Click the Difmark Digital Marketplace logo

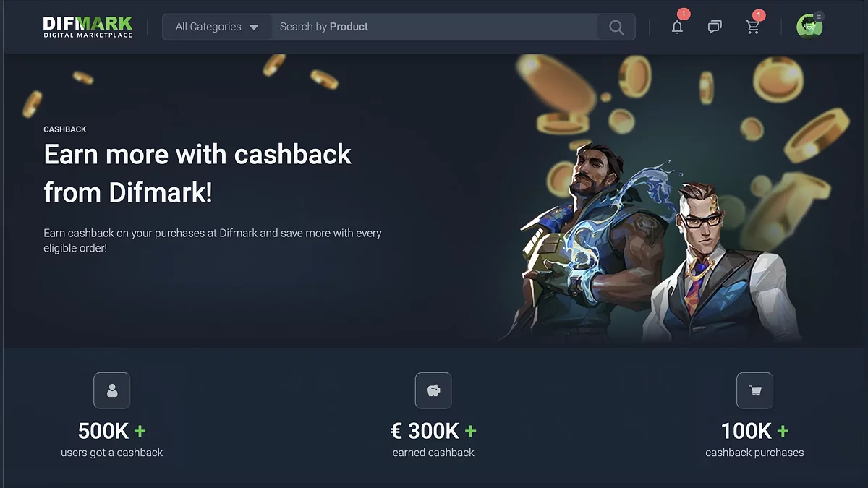[x=88, y=27]
